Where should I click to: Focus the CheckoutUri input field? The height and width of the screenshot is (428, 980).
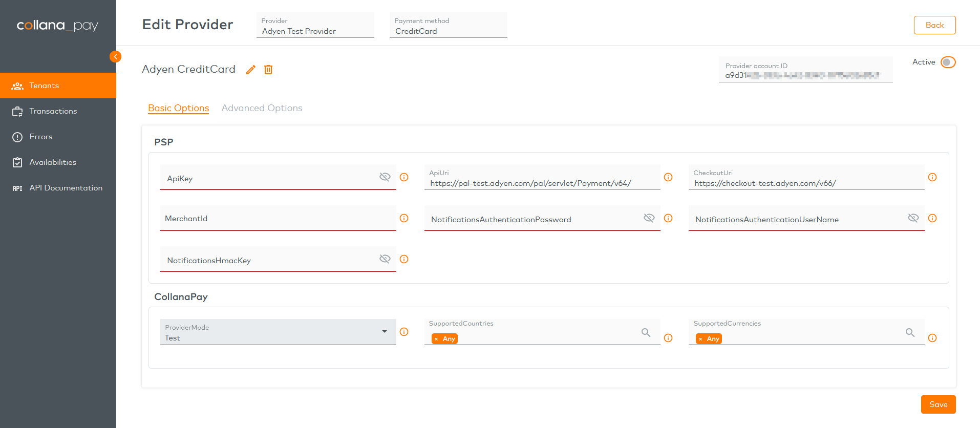tap(806, 177)
